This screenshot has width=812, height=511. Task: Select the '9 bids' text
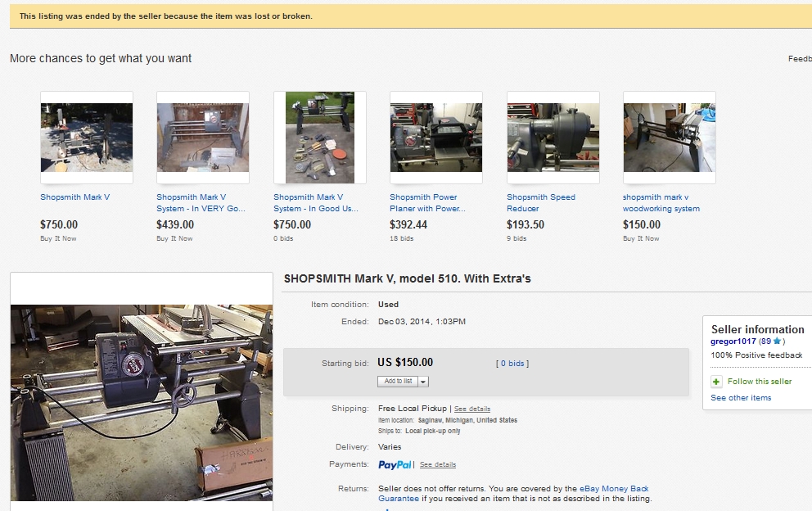click(x=517, y=238)
